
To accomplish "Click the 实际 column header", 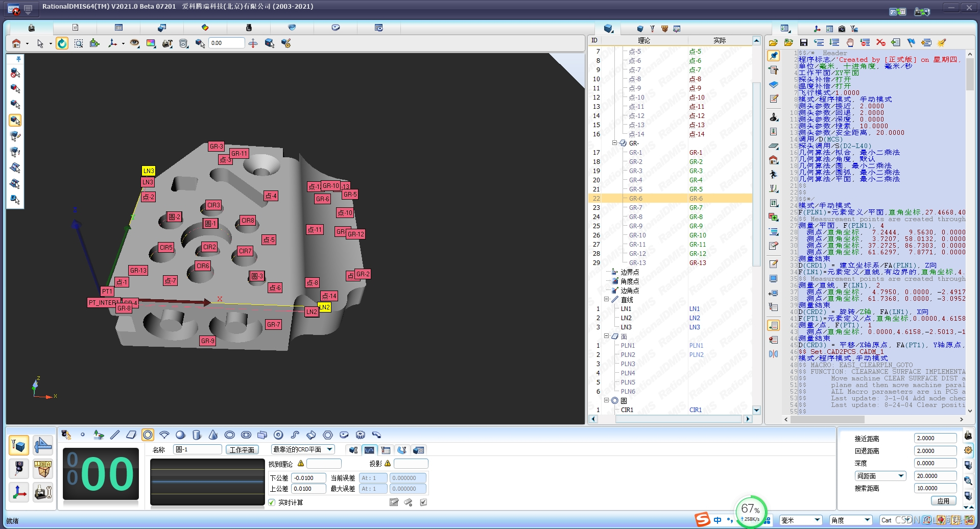I will tap(719, 40).
